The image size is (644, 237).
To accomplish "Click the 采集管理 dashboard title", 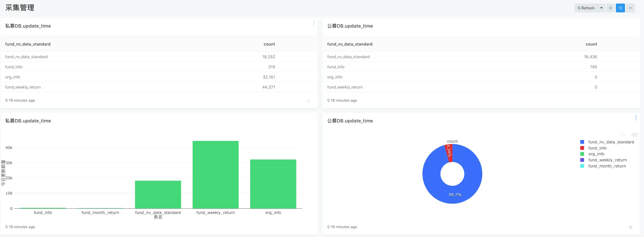I will [x=20, y=8].
